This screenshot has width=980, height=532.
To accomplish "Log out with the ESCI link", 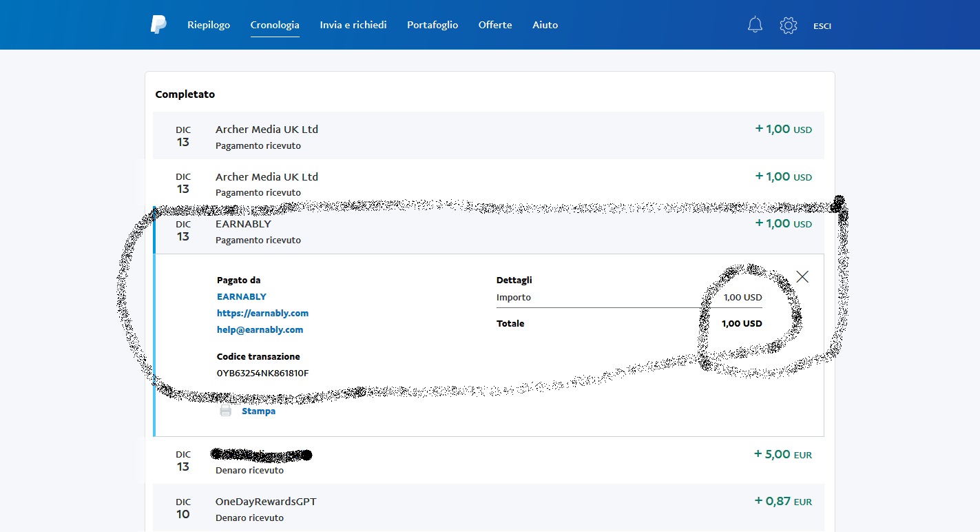I will click(822, 26).
